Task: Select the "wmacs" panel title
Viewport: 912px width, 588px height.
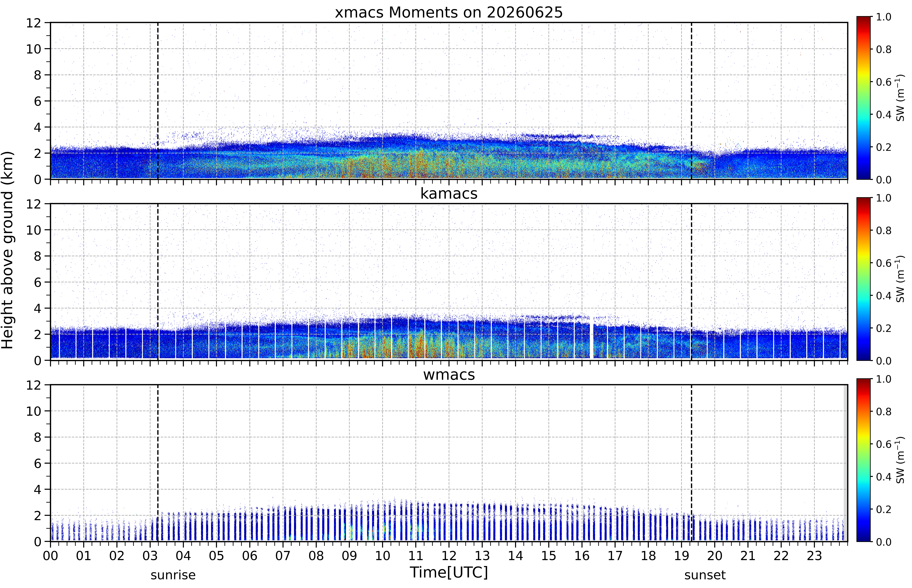Action: tap(449, 375)
